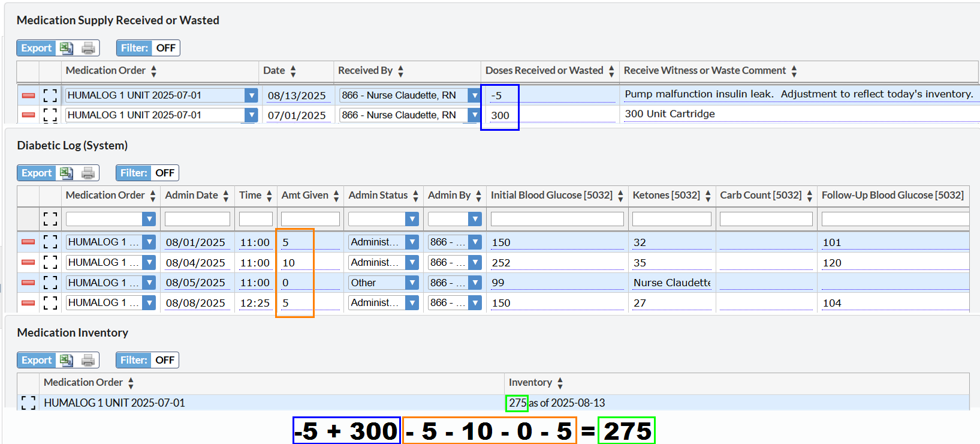Delete the 08/08/2025 diabetic log entry
Screen dimensions: 980x444
pos(28,302)
